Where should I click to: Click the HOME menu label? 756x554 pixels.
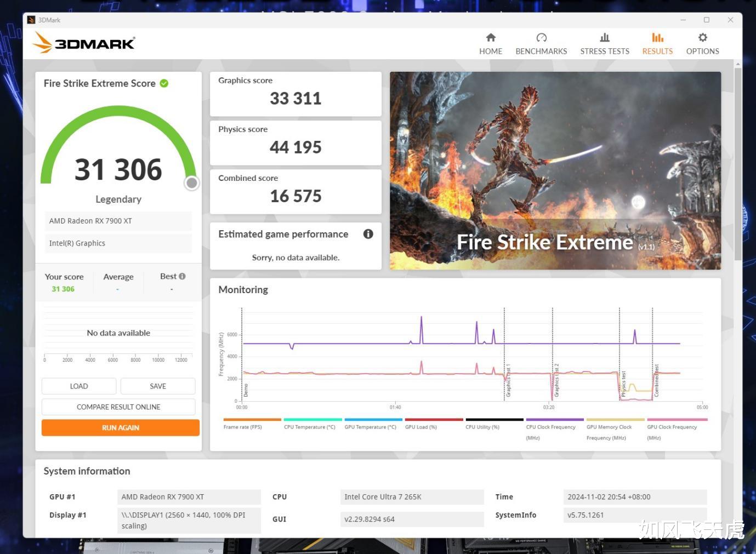[x=491, y=51]
